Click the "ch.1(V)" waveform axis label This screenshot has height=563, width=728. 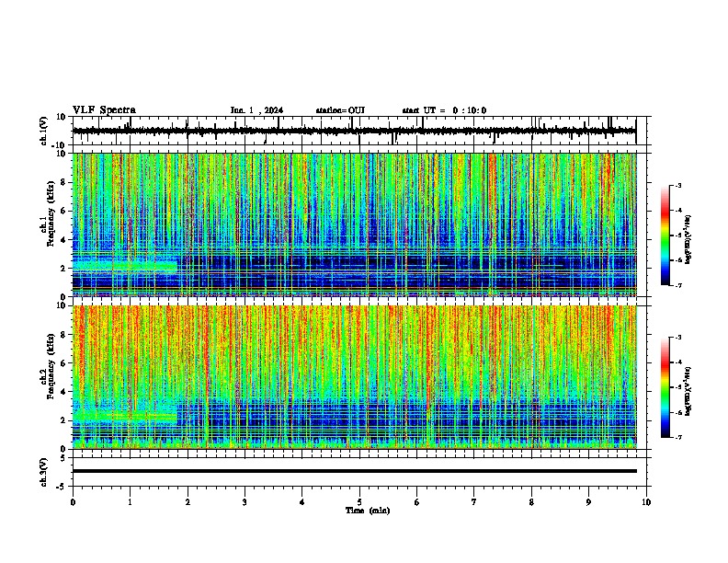pos(44,131)
